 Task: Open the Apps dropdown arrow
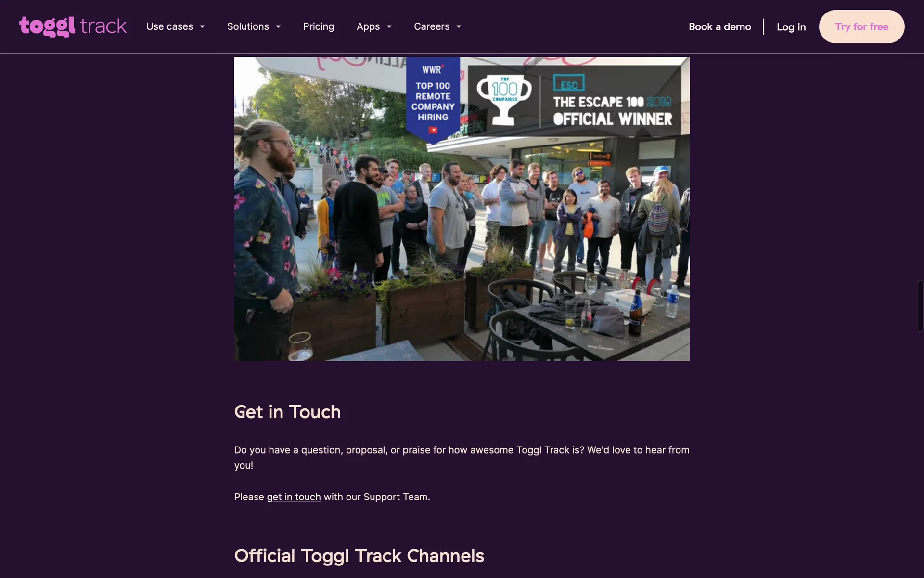click(389, 27)
